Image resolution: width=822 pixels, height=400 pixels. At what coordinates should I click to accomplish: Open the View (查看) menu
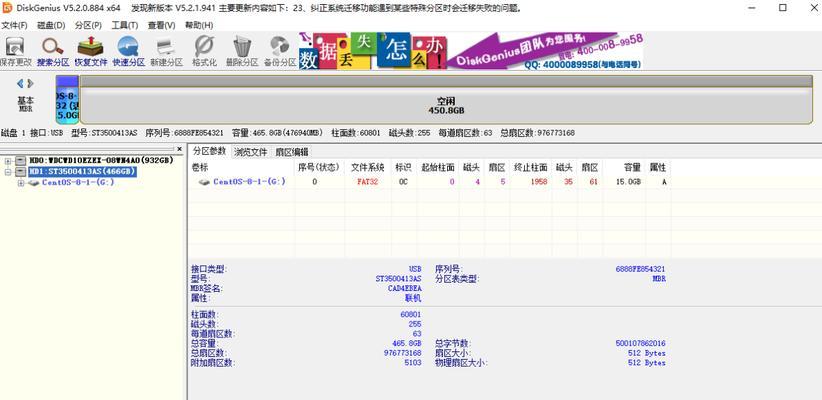(161, 25)
